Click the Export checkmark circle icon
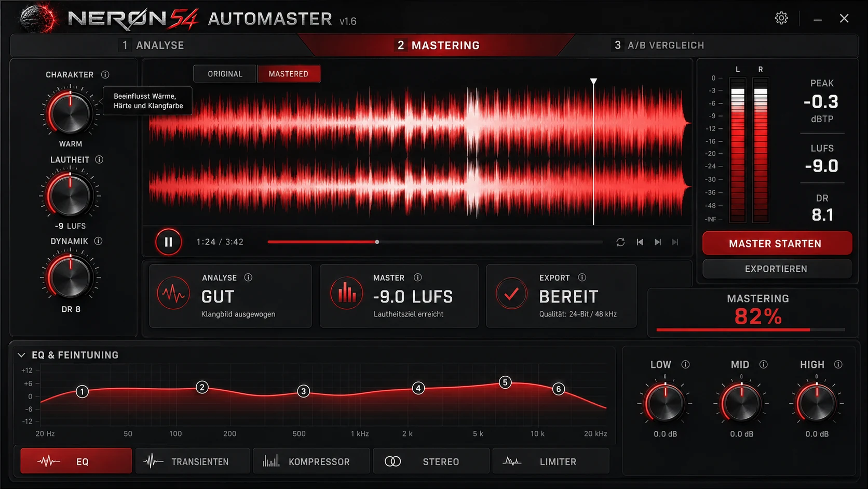 coord(511,294)
